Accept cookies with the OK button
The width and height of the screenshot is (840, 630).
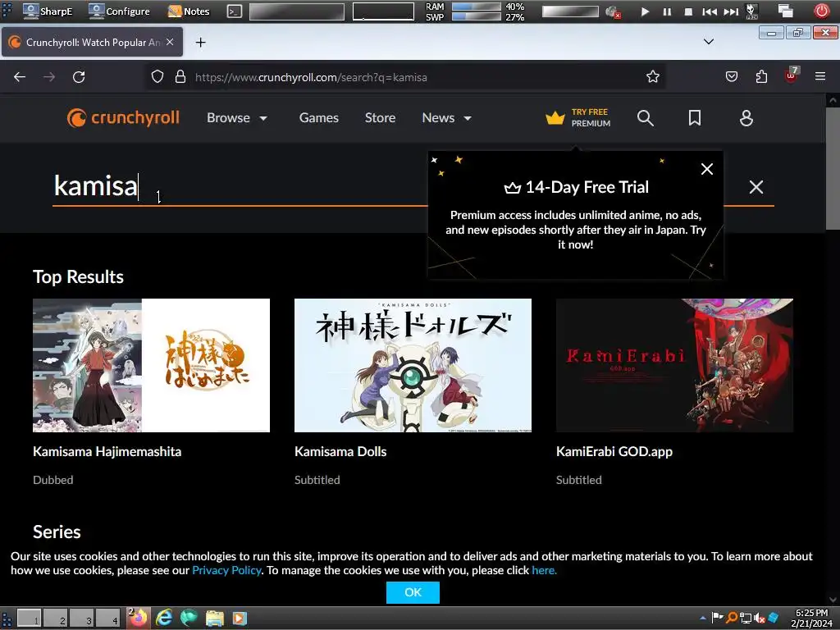(x=413, y=592)
